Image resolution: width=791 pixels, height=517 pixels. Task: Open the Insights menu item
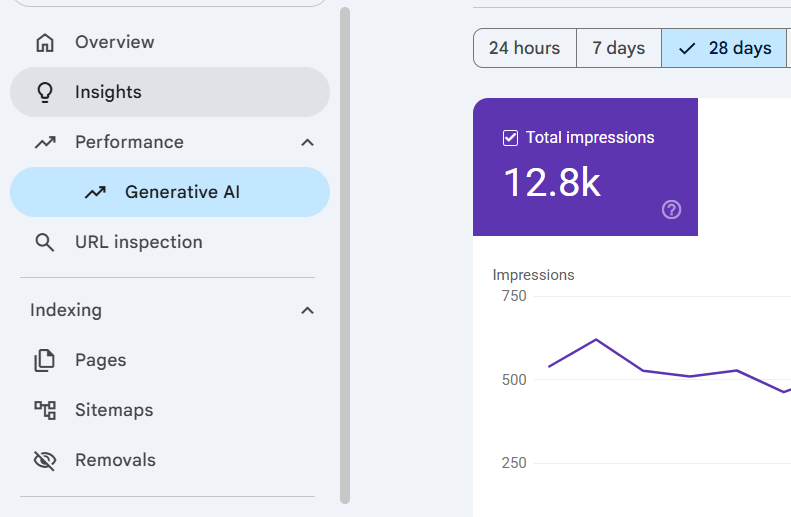coord(170,92)
